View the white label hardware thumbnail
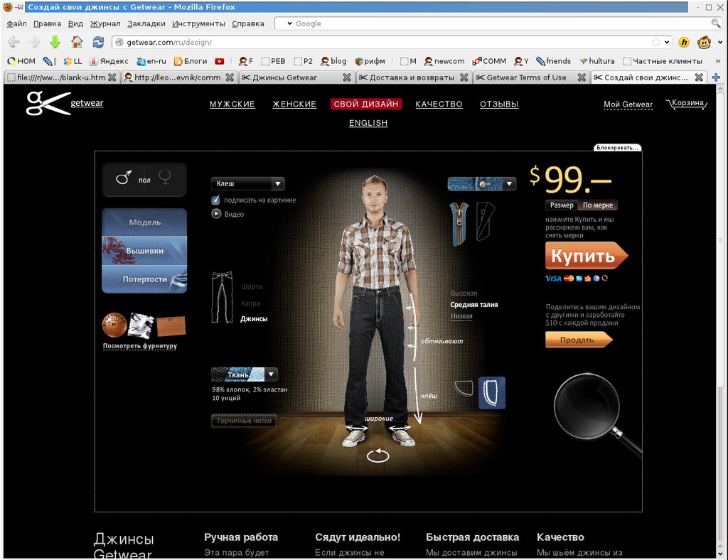The image size is (728, 560). click(x=141, y=325)
